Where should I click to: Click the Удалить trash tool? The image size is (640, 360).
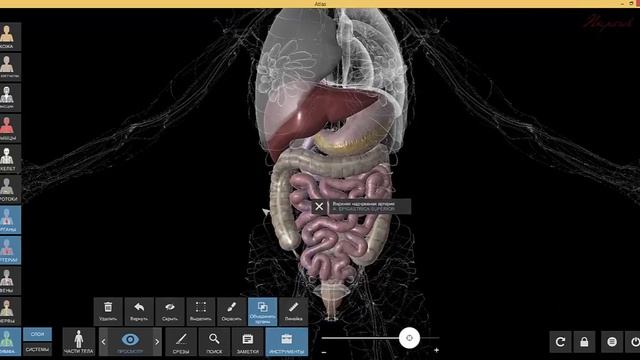coord(108,311)
